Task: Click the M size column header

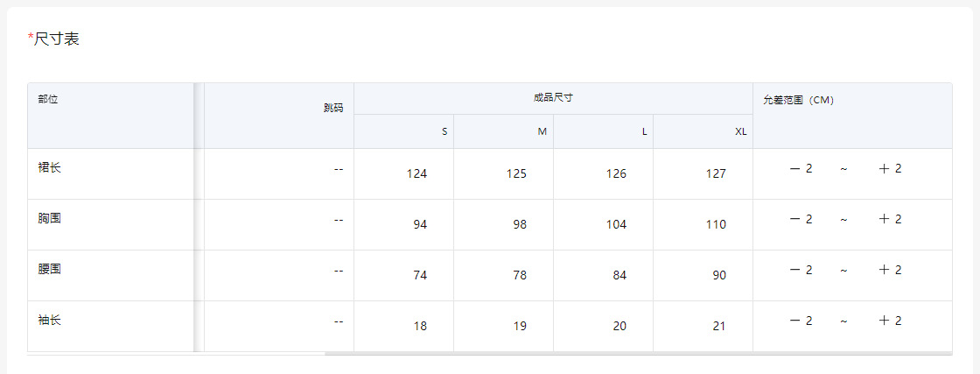Action: point(542,131)
